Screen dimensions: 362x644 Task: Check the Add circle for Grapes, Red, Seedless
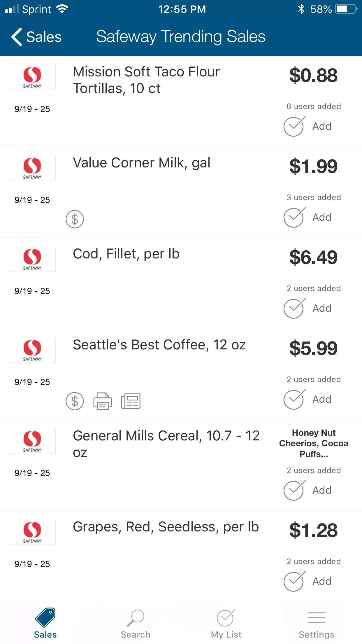point(294,581)
